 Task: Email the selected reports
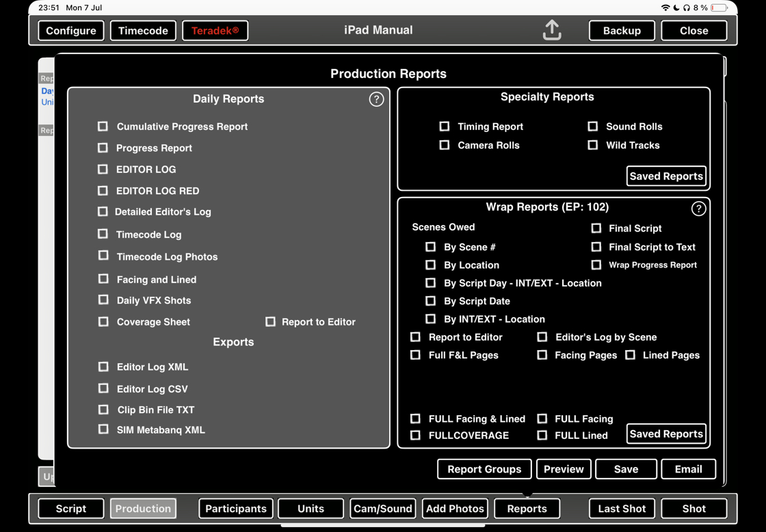coord(688,469)
